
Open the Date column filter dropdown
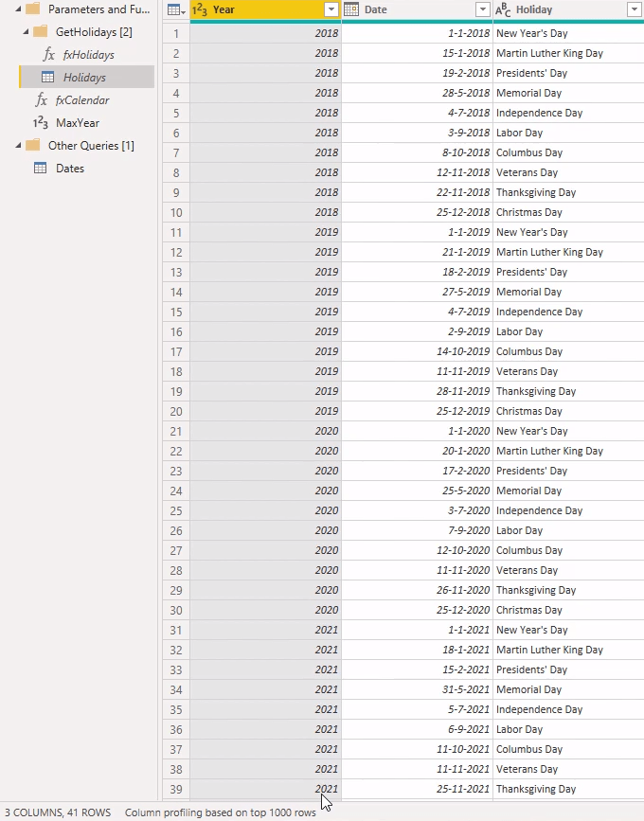[482, 9]
